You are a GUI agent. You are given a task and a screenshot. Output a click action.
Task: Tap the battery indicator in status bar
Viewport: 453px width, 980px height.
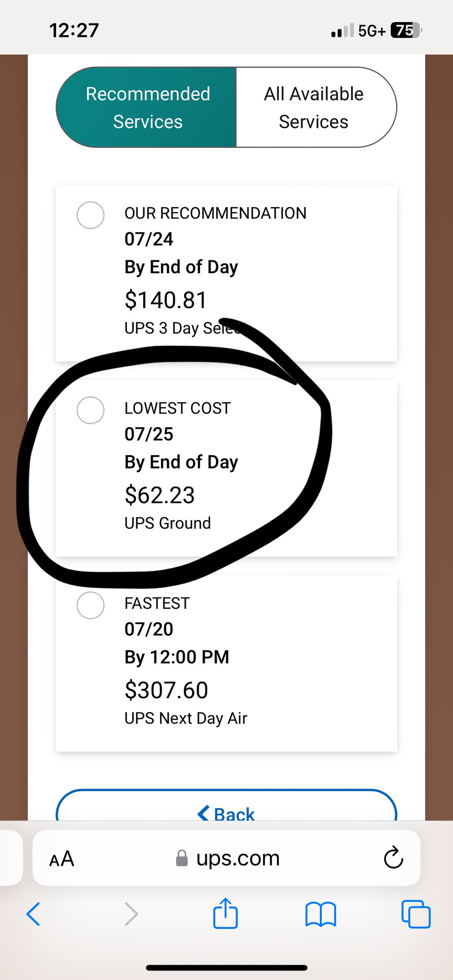coord(405,30)
